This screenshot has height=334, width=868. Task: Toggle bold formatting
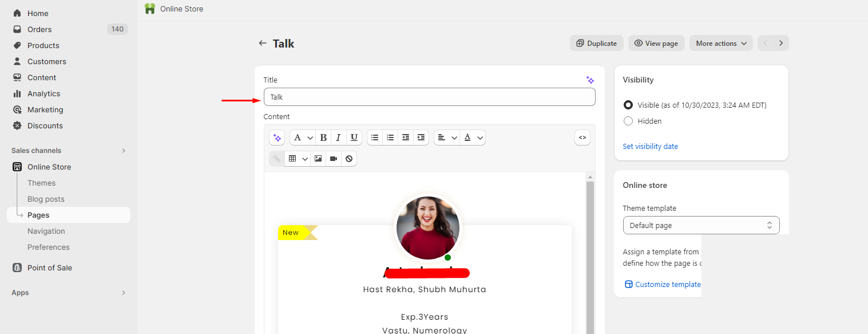323,137
